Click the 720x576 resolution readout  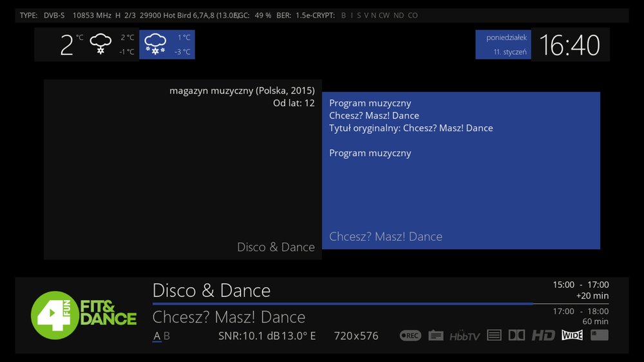pos(356,336)
